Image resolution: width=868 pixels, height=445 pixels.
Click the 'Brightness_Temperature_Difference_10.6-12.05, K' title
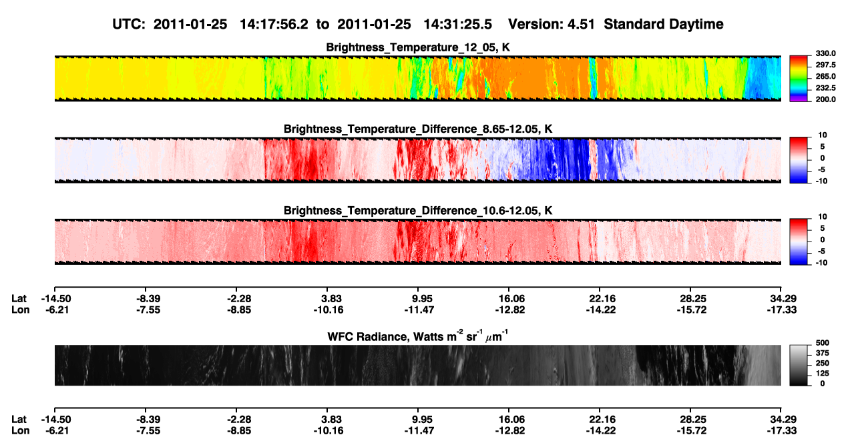(x=418, y=210)
